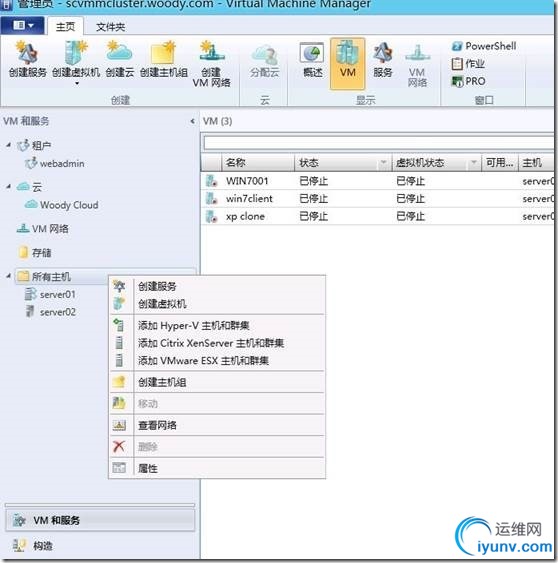Image resolution: width=558 pixels, height=563 pixels.
Task: Choose 添加 VMware ESX 主机和群集 menu item
Action: point(217,360)
